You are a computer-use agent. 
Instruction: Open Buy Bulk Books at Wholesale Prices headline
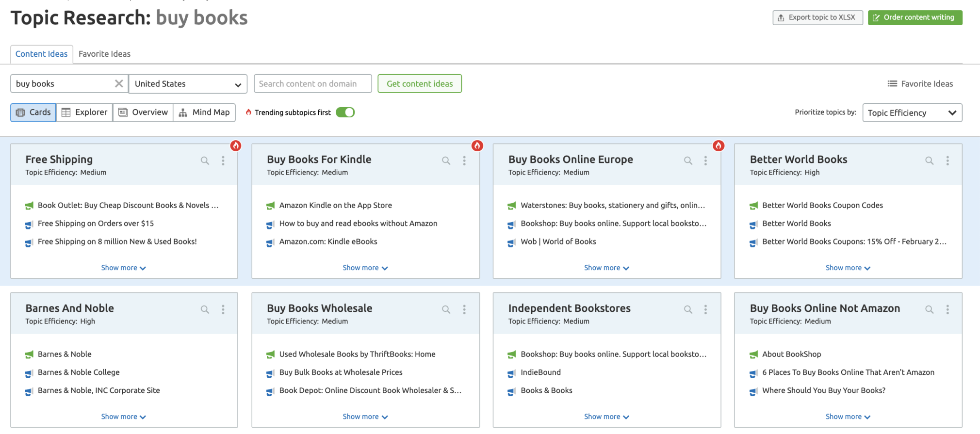click(341, 372)
